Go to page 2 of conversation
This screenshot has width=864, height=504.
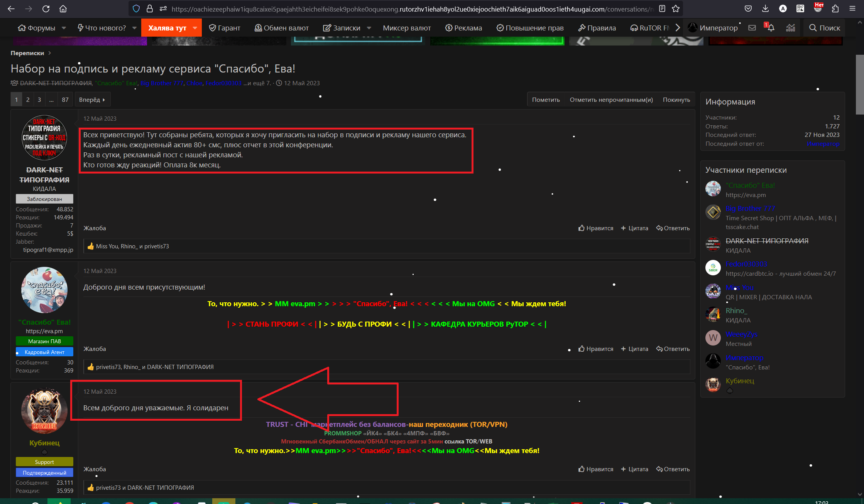pyautogui.click(x=28, y=99)
